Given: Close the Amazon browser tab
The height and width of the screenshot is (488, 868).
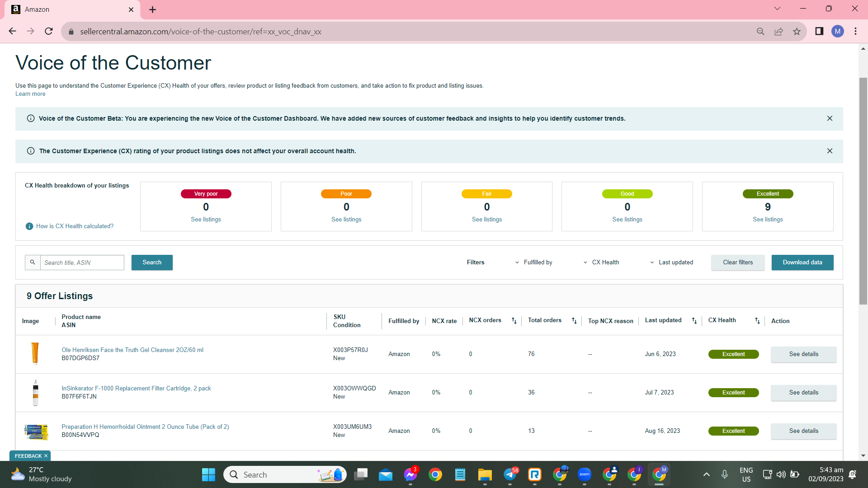Looking at the screenshot, I should tap(131, 9).
